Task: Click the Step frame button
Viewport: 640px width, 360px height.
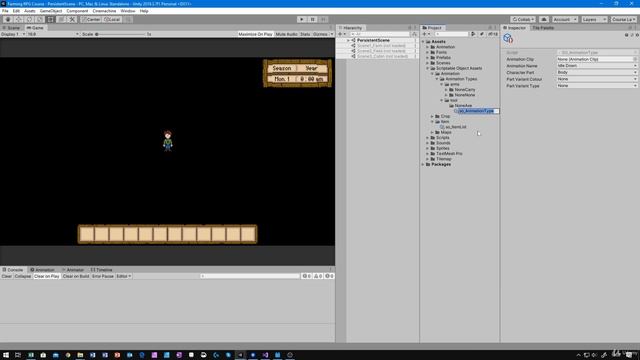Action: coord(323,19)
